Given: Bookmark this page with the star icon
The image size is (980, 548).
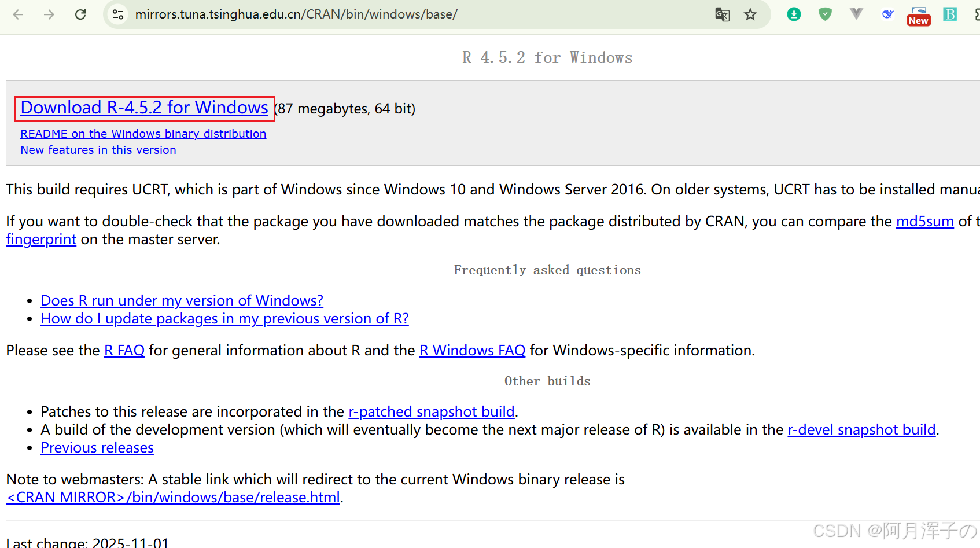Looking at the screenshot, I should coord(750,14).
